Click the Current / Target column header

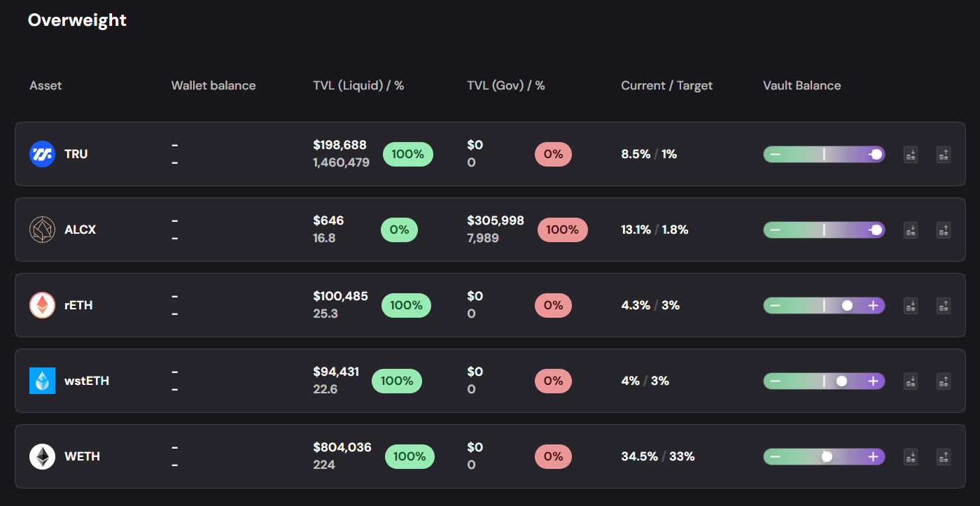pyautogui.click(x=666, y=85)
